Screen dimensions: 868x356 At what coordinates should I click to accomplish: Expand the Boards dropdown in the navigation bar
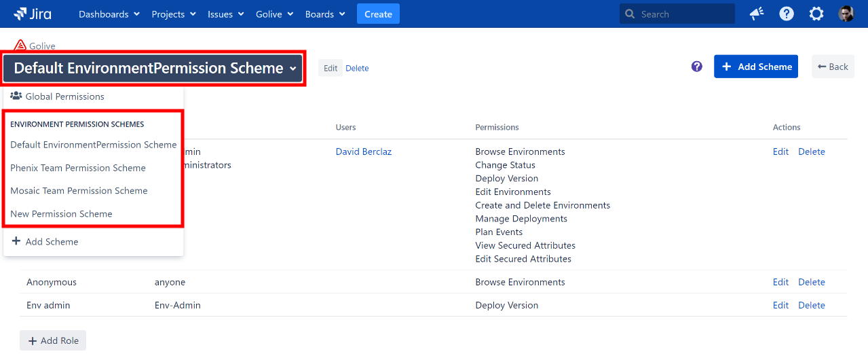(x=324, y=14)
